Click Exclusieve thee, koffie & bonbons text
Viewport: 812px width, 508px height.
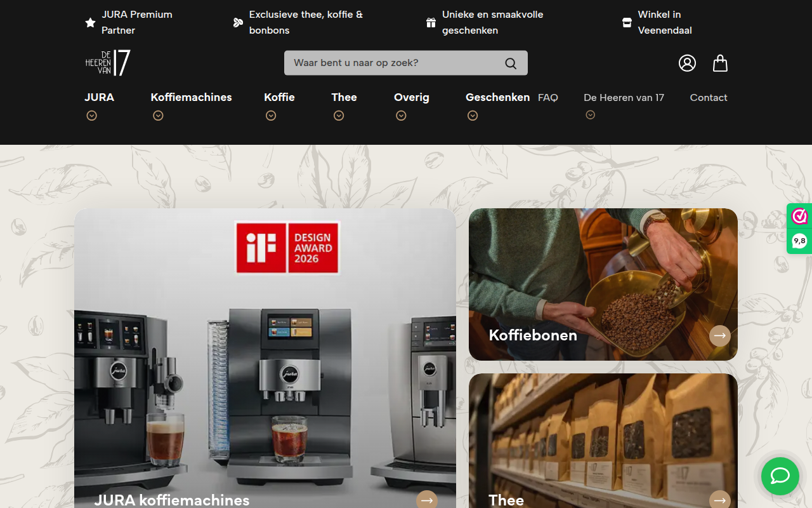[x=306, y=22]
